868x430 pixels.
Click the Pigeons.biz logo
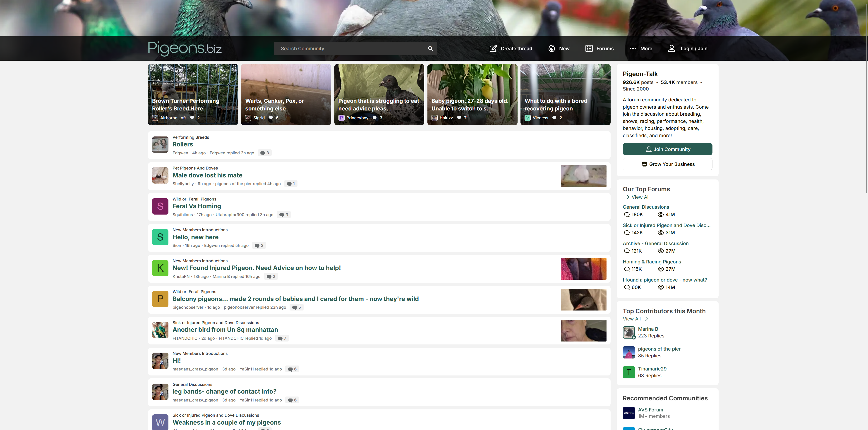click(x=185, y=48)
